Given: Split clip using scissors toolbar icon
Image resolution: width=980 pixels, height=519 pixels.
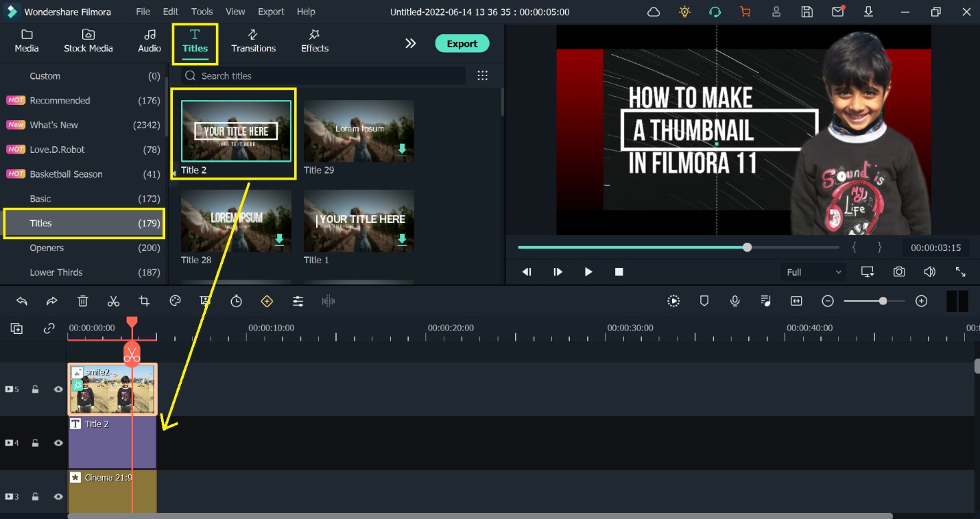Looking at the screenshot, I should pos(114,301).
